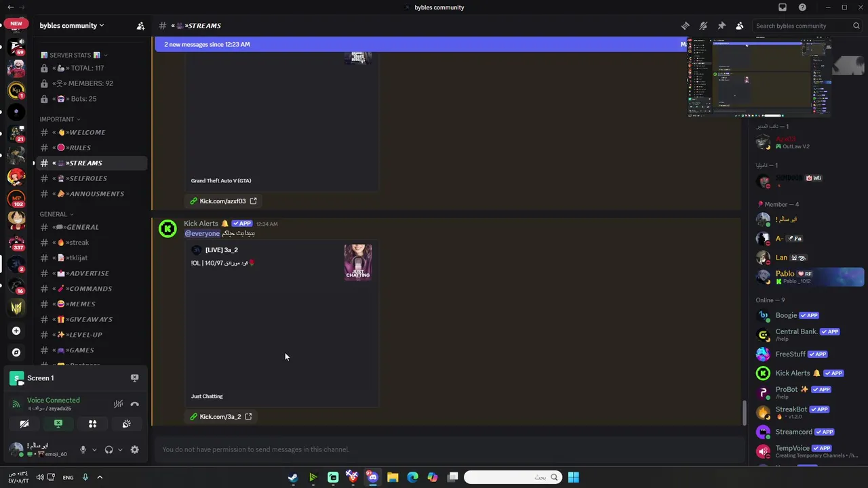Screen dimensions: 868x488
Task: Open the GIVEAWAYS channel
Action: tap(90, 319)
